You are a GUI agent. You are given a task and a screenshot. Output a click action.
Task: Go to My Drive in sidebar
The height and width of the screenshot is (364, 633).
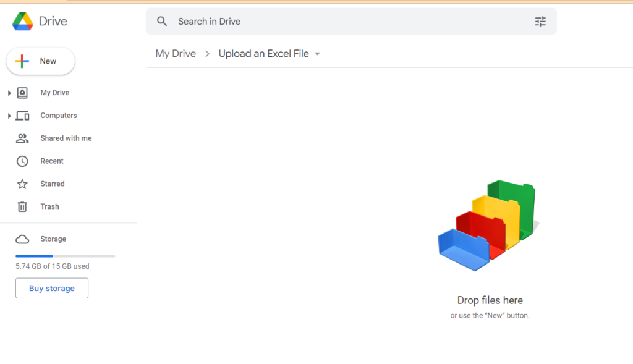(54, 93)
